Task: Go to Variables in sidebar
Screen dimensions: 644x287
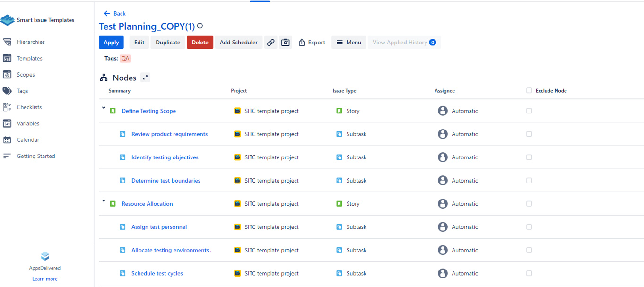Action: [28, 123]
